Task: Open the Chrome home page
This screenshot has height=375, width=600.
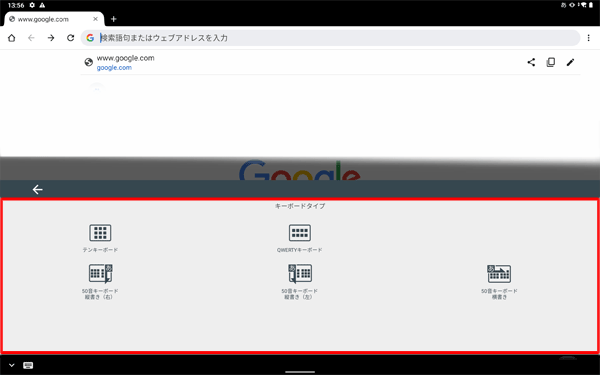Action: tap(11, 38)
